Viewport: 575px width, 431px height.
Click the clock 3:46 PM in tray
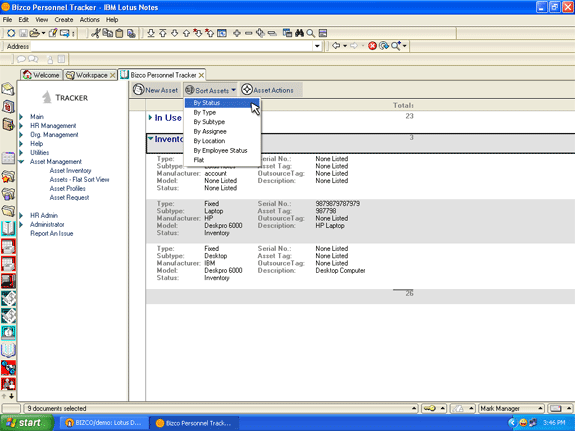coord(554,423)
